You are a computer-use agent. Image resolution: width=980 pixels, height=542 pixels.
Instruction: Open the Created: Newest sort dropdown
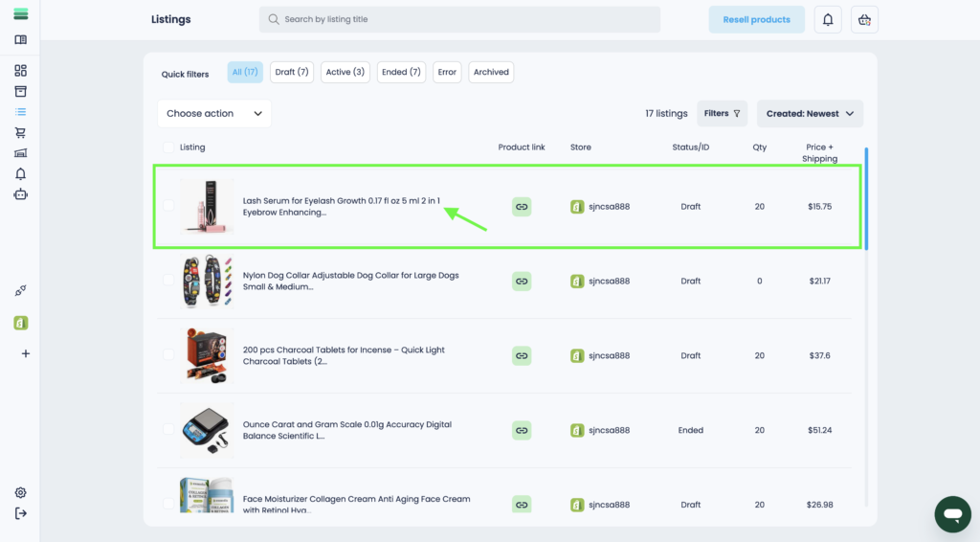click(810, 113)
